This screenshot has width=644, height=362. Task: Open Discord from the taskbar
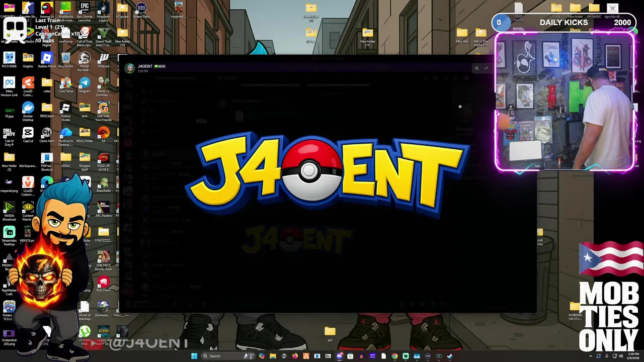tap(339, 356)
